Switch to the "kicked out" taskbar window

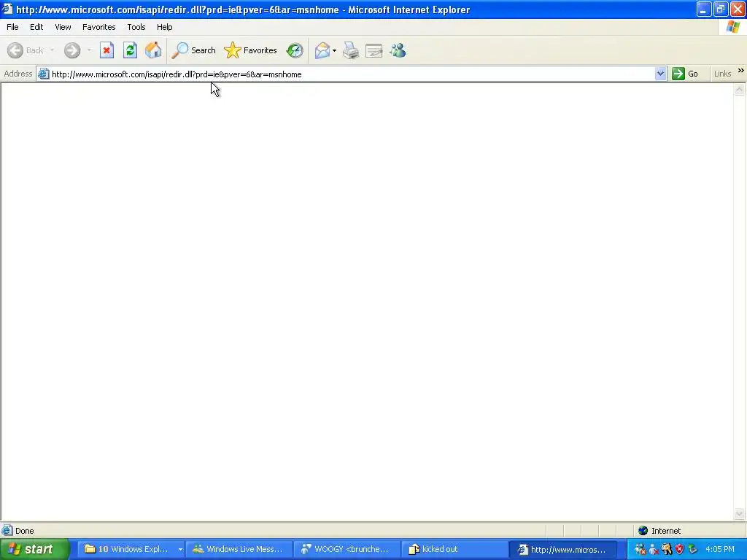click(x=454, y=549)
